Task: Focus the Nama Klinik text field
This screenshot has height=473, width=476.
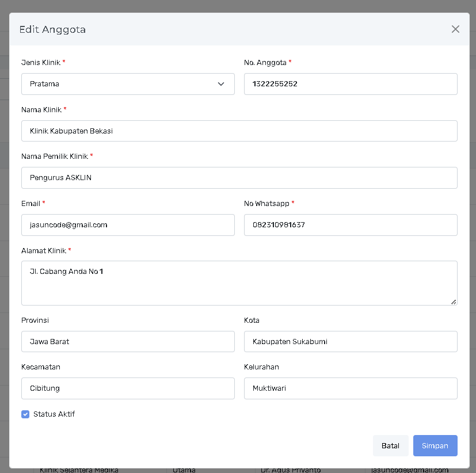Action: point(239,131)
